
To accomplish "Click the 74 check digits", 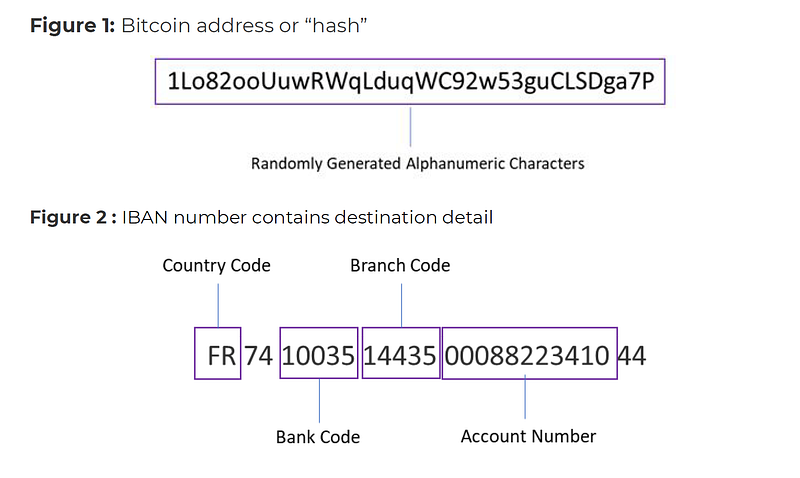I will (x=259, y=356).
